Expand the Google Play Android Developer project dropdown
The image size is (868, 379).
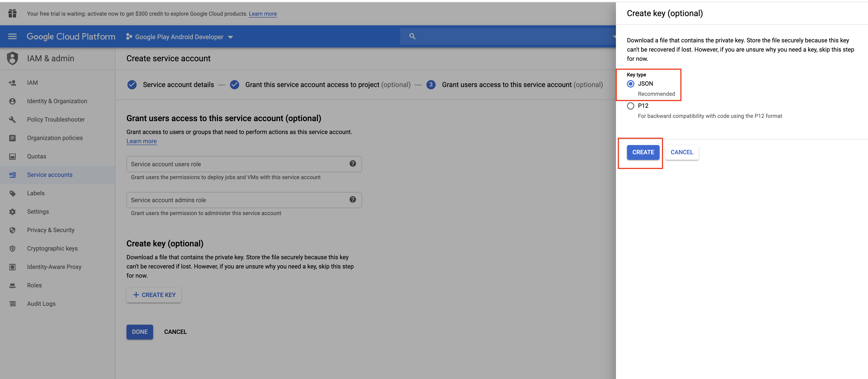pyautogui.click(x=230, y=37)
